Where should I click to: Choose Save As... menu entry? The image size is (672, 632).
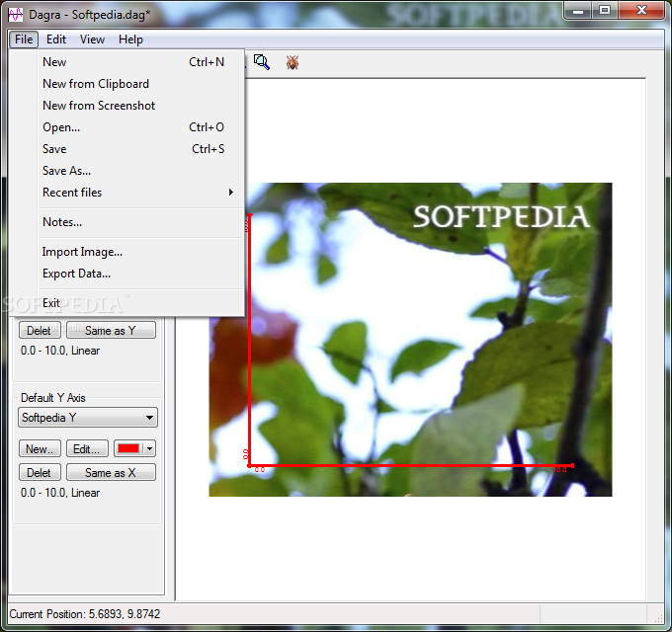[139, 171]
